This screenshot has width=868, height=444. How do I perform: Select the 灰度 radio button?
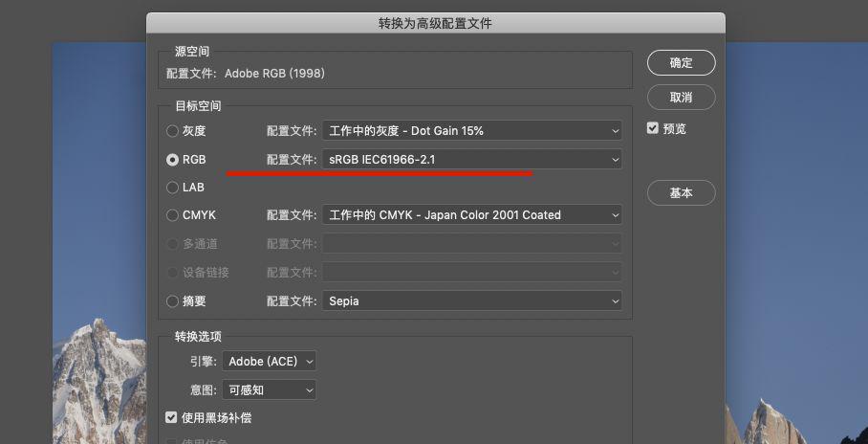(172, 131)
